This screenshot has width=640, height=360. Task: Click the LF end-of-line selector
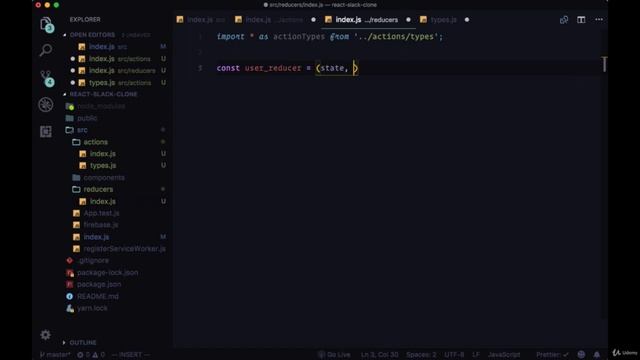click(x=476, y=354)
